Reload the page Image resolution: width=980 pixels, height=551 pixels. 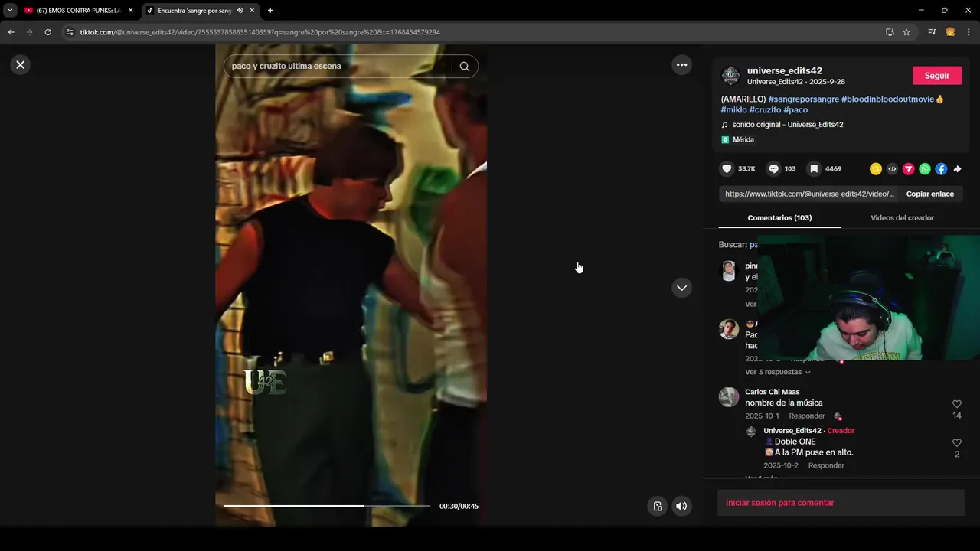click(47, 32)
